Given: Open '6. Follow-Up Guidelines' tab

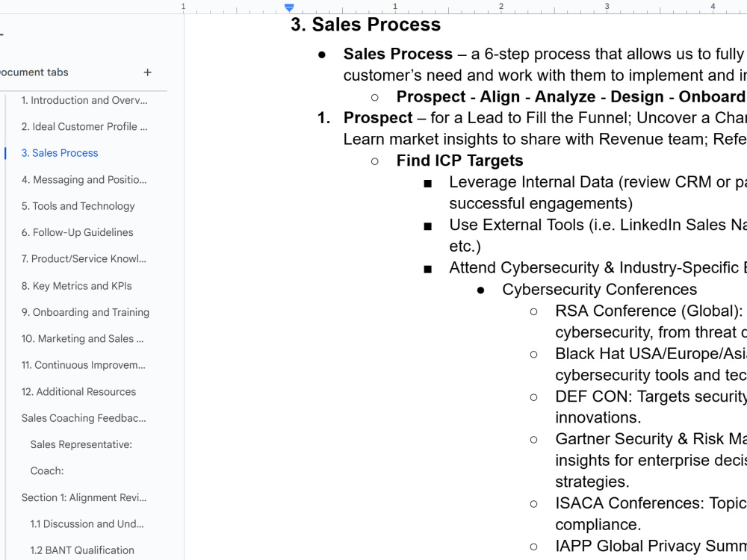Looking at the screenshot, I should 77,232.
